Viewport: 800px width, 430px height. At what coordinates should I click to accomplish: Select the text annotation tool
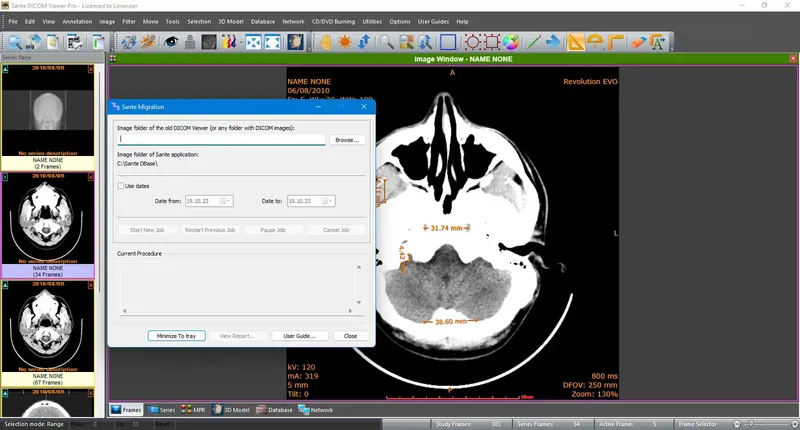point(657,42)
